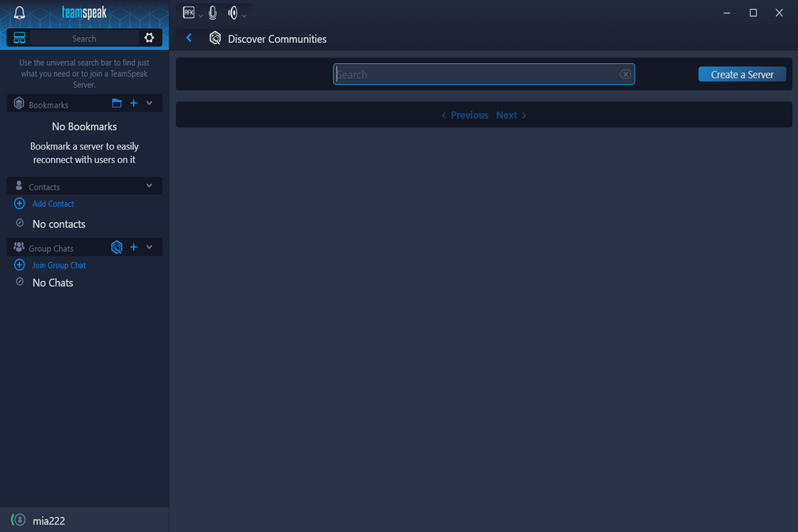
Task: Open discover icon in Group Chats header
Action: [x=117, y=248]
